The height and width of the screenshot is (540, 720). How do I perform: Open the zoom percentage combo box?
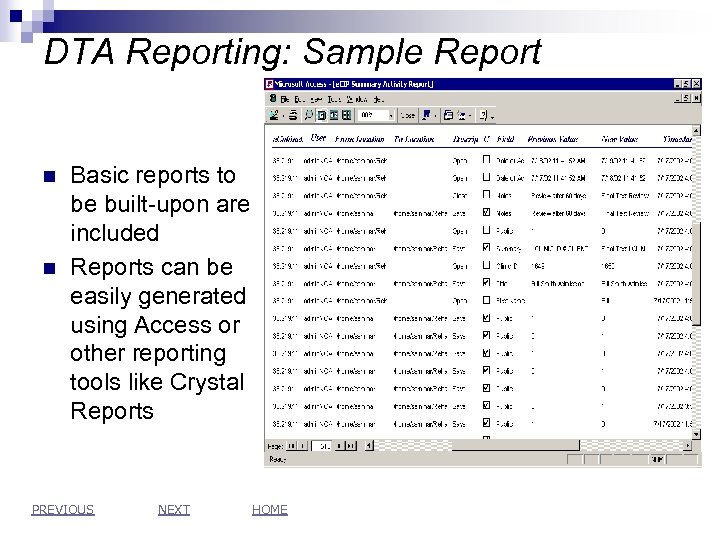[377, 115]
